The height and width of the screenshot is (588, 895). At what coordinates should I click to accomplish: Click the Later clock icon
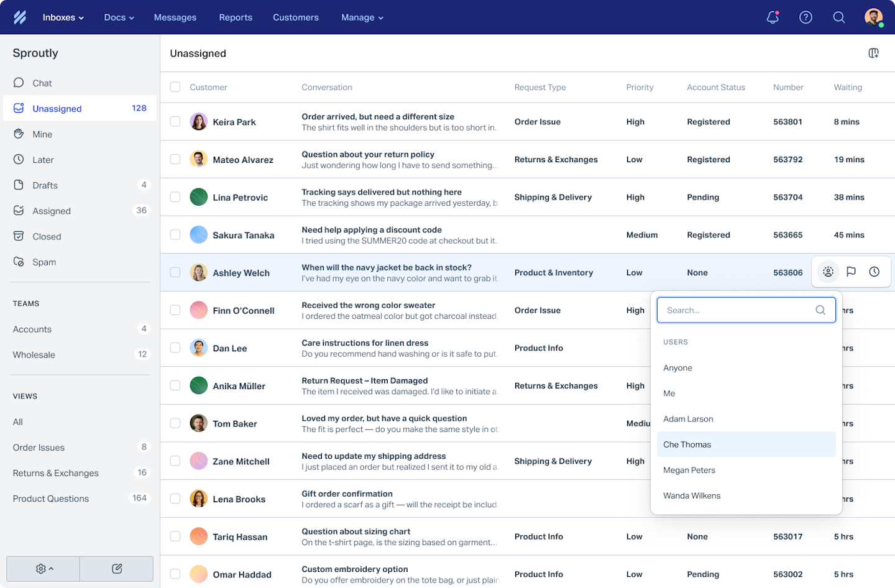pyautogui.click(x=19, y=159)
